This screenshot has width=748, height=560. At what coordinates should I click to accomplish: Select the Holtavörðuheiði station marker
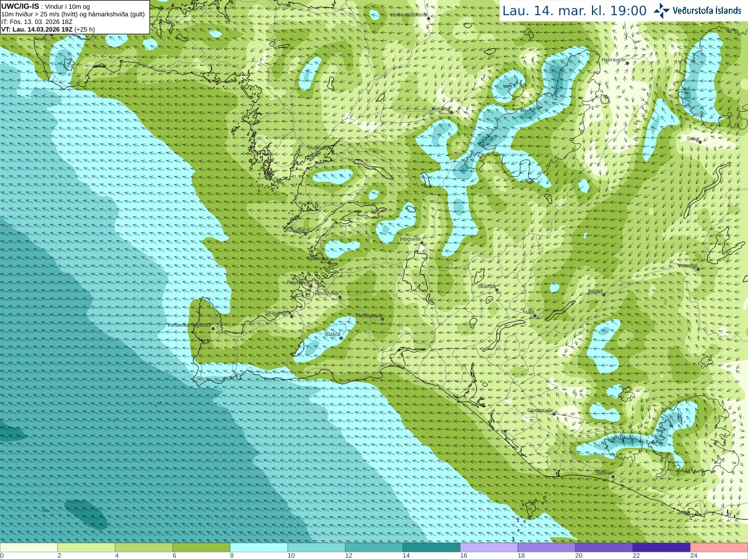(428, 18)
